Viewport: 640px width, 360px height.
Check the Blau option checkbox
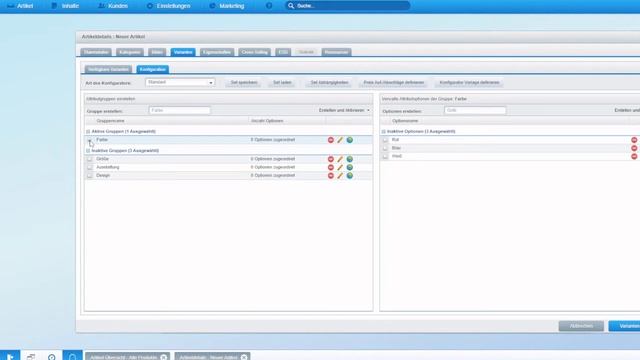pos(385,148)
